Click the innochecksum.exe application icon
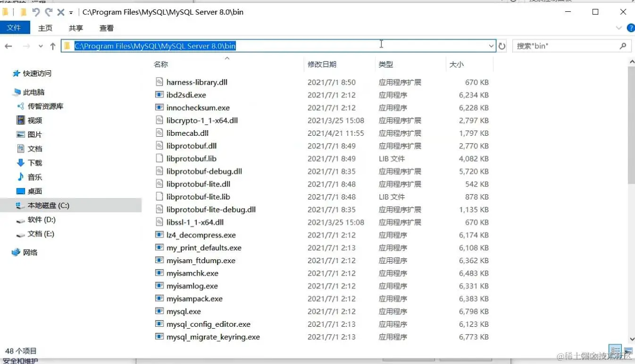 (159, 108)
